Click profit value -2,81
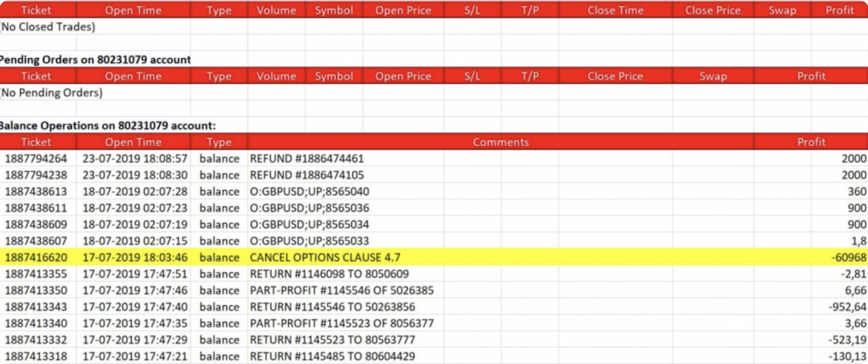This screenshot has width=868, height=364. 854,274
